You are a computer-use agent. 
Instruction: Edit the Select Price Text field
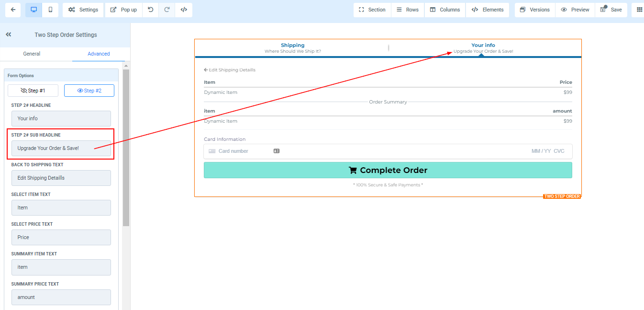(61, 237)
